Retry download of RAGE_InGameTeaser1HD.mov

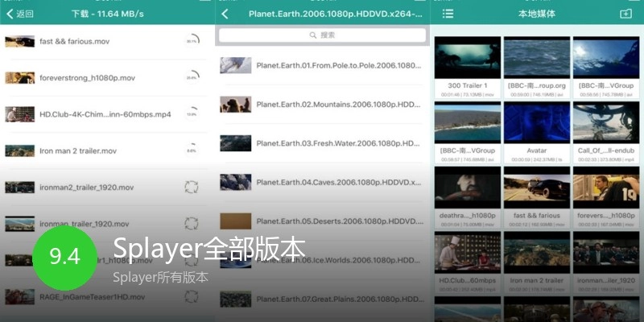point(192,296)
